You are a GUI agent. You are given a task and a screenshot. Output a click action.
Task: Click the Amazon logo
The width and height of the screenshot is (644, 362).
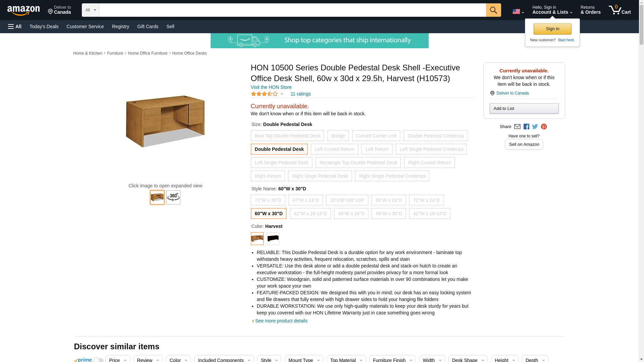(23, 11)
